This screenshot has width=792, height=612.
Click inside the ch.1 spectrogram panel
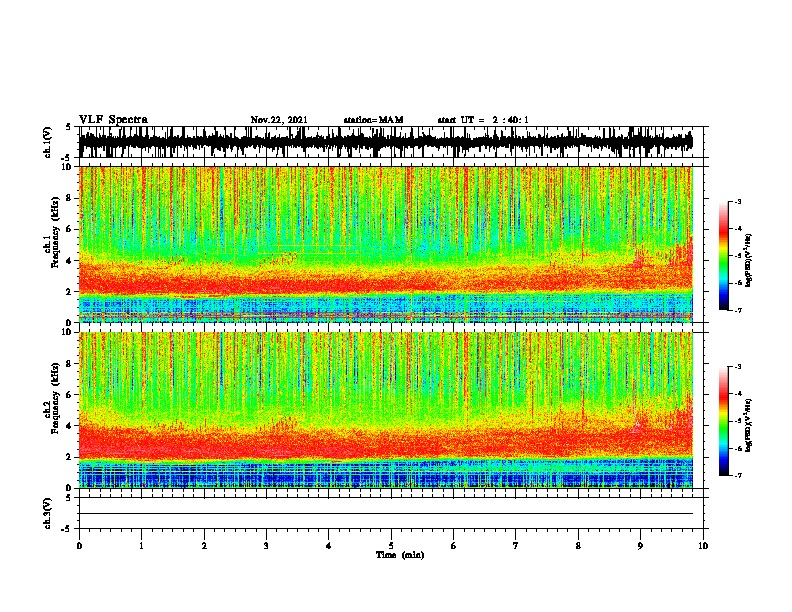(x=386, y=244)
